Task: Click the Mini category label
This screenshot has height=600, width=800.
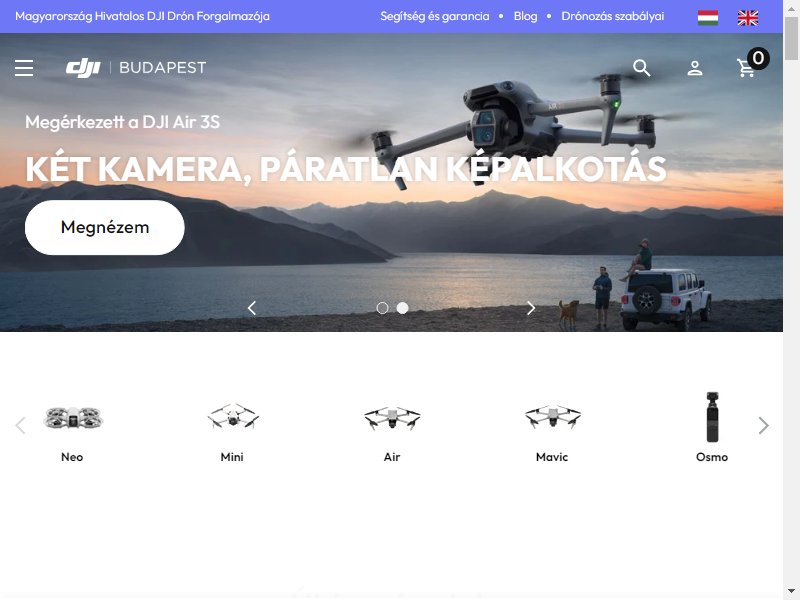Action: tap(232, 457)
